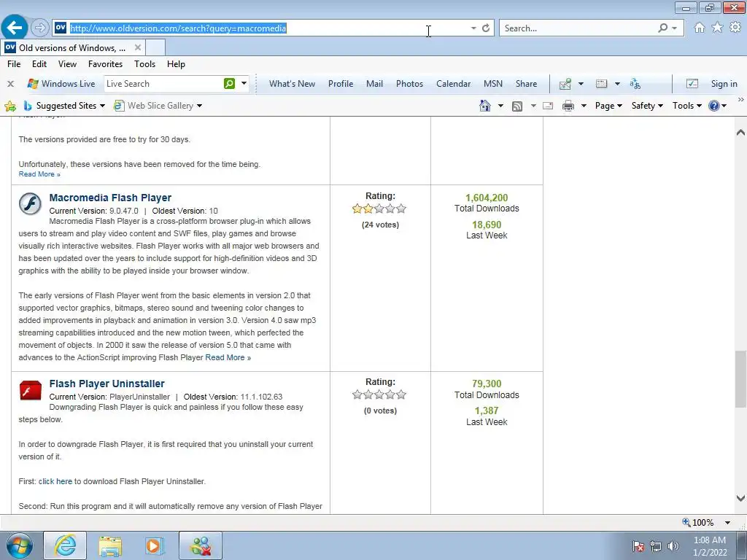747x560 pixels.
Task: Click the Windows Live email icon
Action: point(602,84)
